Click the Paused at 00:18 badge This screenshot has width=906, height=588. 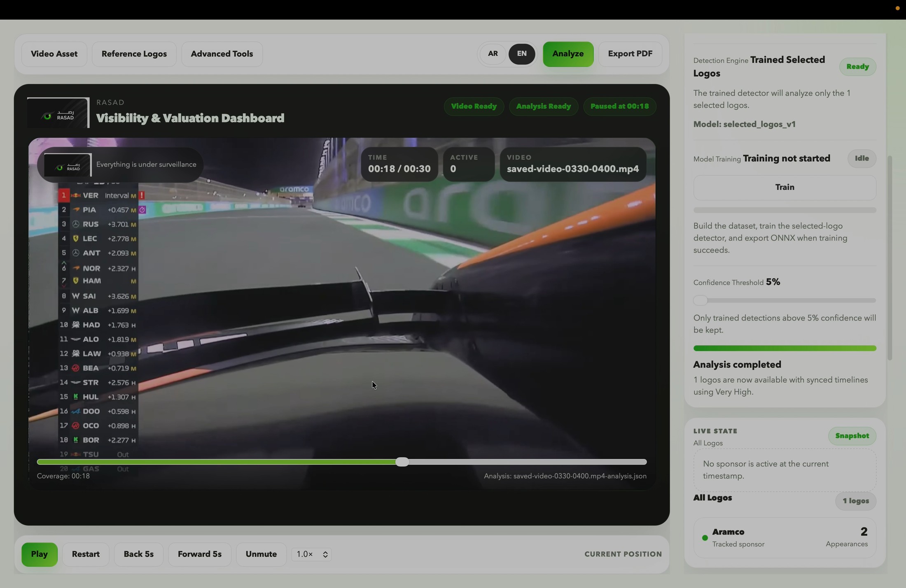[619, 107]
